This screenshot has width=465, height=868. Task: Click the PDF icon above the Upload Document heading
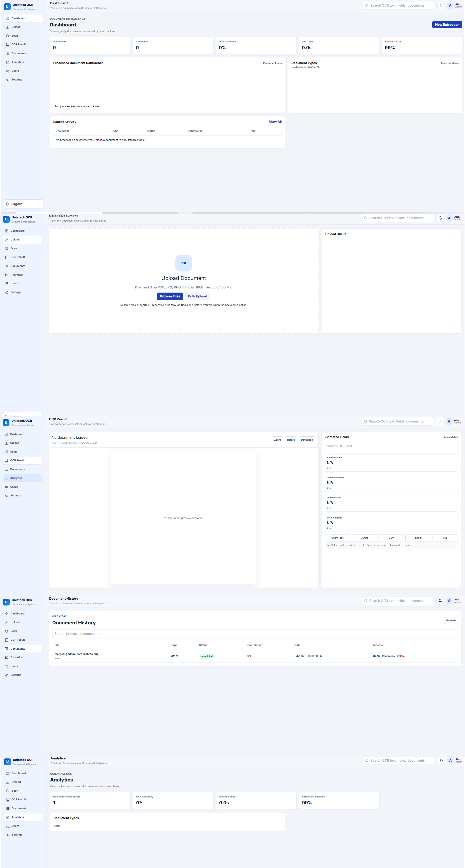coord(184,263)
